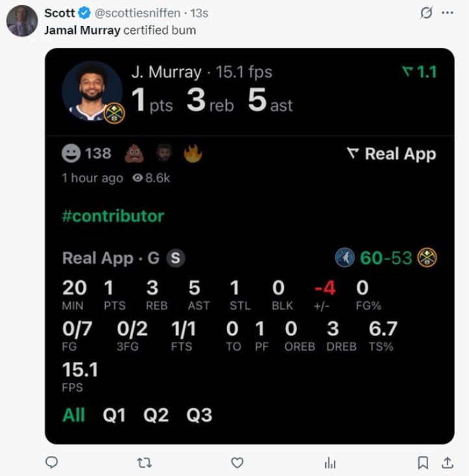
Task: Switch to the Q3 quarter tab
Action: [x=199, y=416]
